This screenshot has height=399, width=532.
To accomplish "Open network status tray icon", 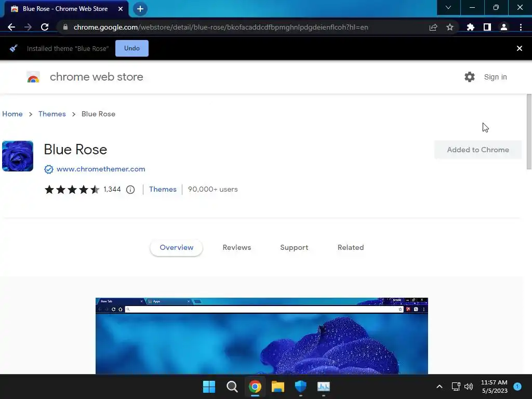I will pos(456,387).
